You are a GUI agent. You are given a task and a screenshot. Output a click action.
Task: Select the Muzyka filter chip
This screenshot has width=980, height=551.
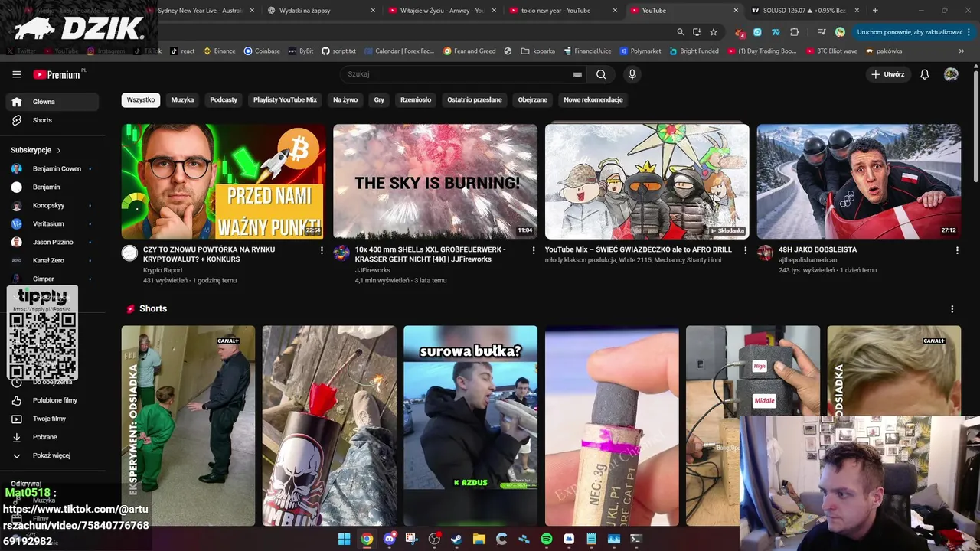[182, 99]
